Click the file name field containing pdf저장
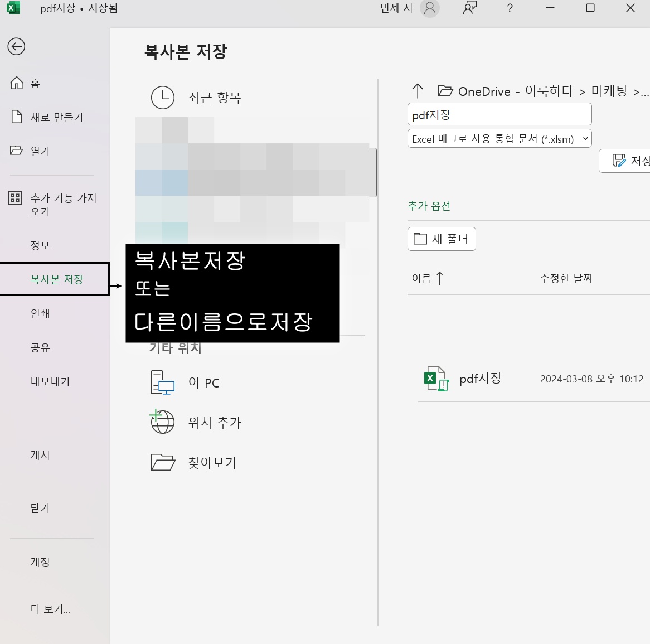The width and height of the screenshot is (650, 644). point(499,114)
